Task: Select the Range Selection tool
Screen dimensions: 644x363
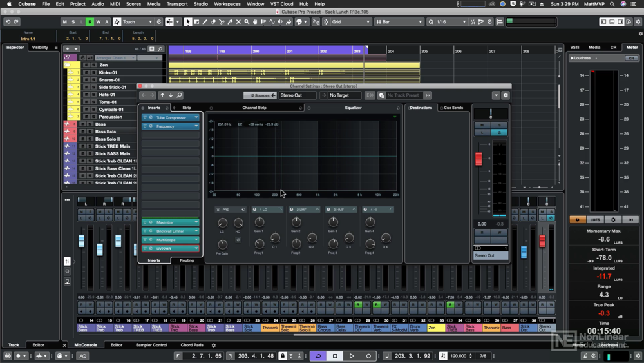Action: pyautogui.click(x=196, y=22)
